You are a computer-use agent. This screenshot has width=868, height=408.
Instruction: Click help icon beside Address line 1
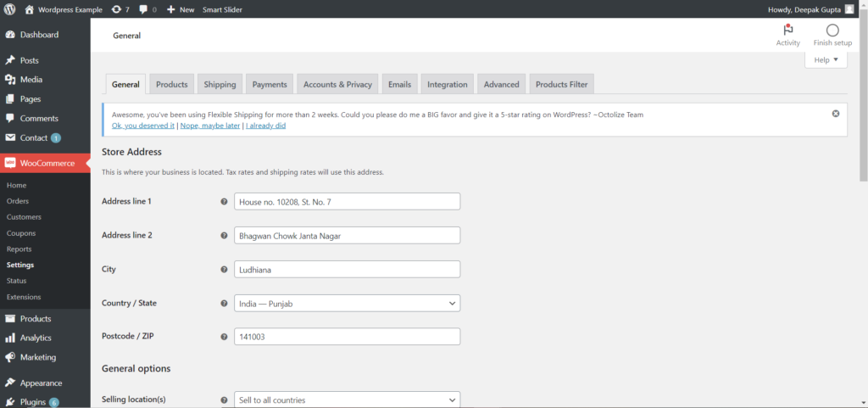(x=224, y=202)
